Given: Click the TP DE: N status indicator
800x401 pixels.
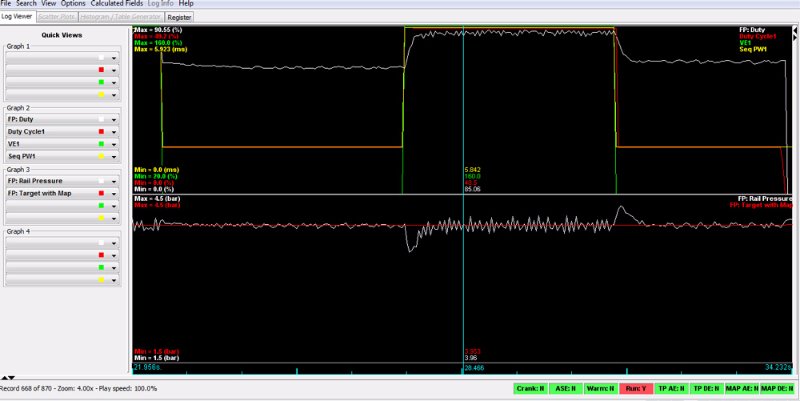Looking at the screenshot, I should click(x=707, y=388).
